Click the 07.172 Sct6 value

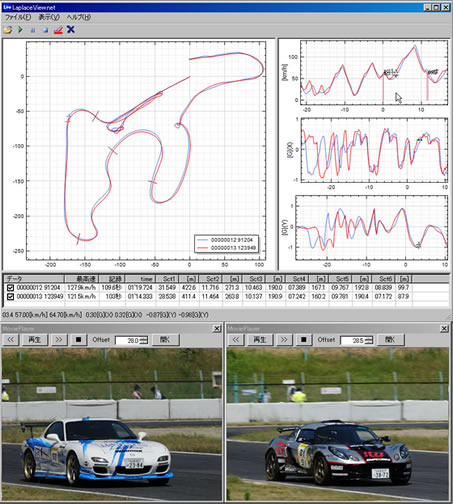coord(384,296)
